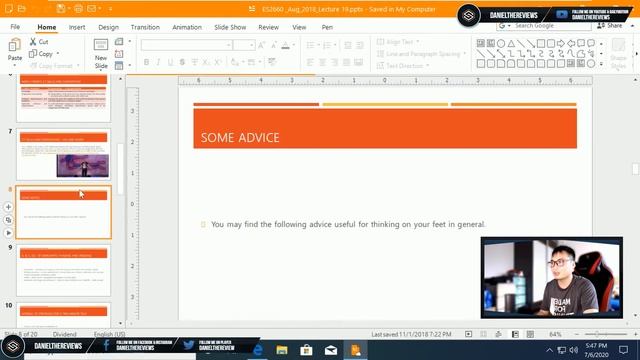Switch to the Design tab
Screen dimensions: 640x360
pos(108,27)
